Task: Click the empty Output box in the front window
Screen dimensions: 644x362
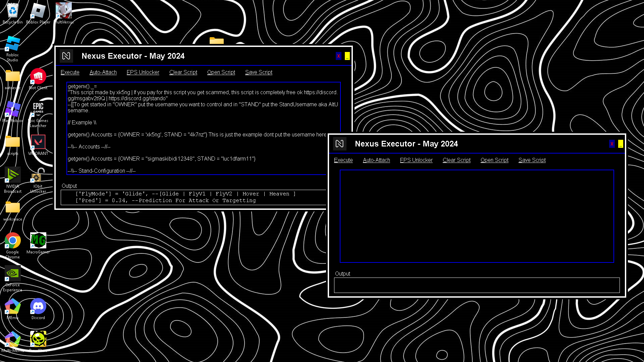Action: [477, 285]
